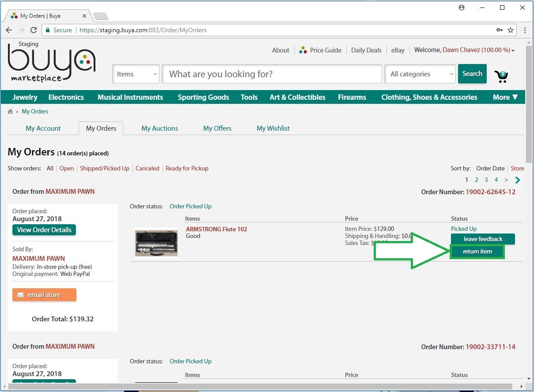
Task: Open the Armstrong flute thumbnail image
Action: tap(156, 242)
